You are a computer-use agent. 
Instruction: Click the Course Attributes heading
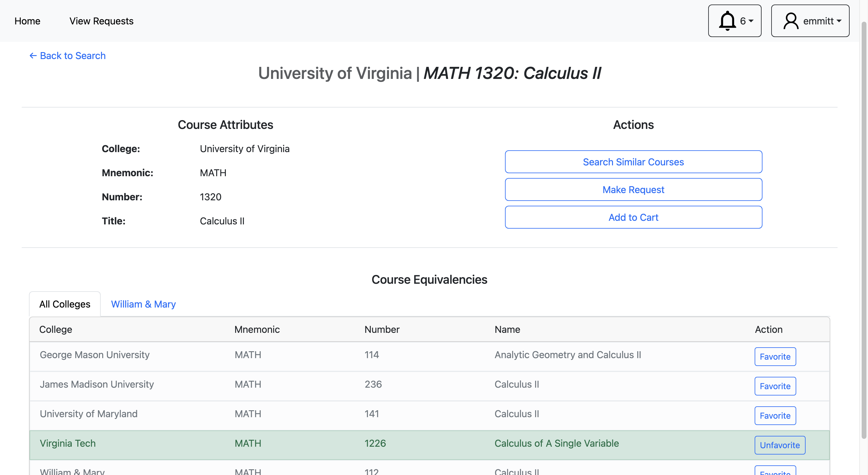226,125
